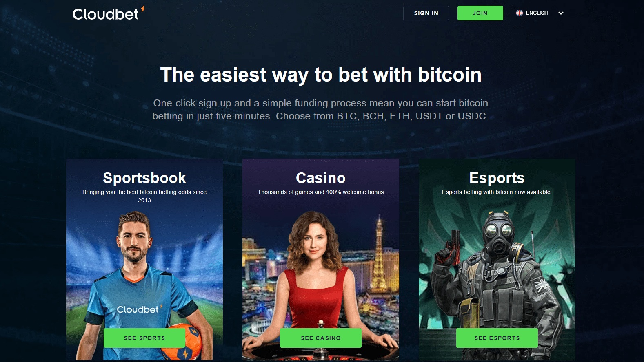Click the green JOIN button
Viewport: 644px width, 362px height.
(x=480, y=13)
